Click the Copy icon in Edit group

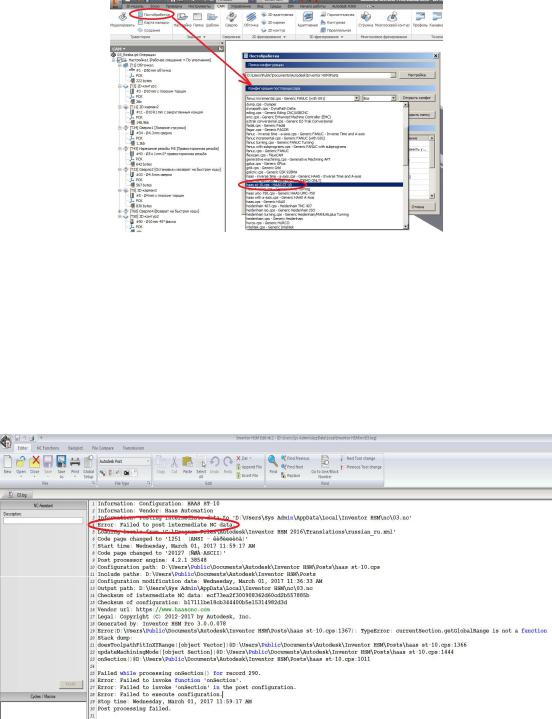click(x=161, y=462)
